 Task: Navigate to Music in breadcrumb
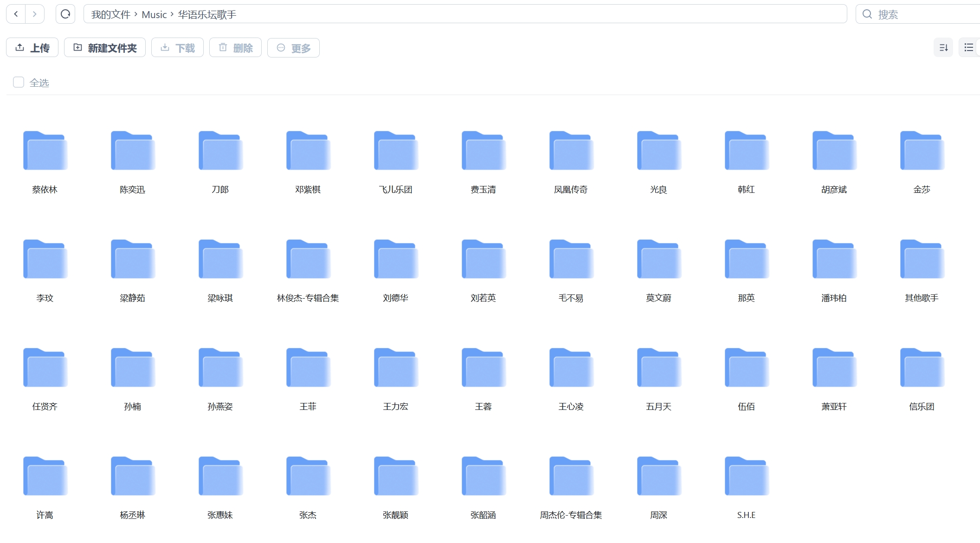(x=154, y=14)
